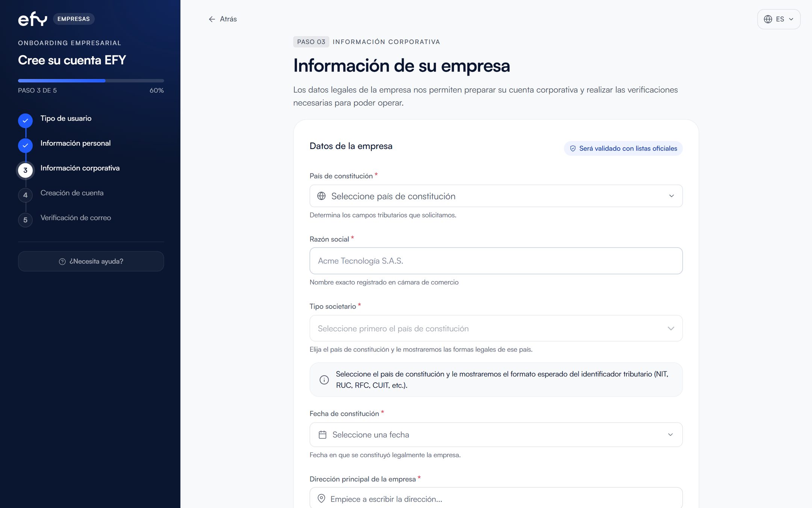Image resolution: width=812 pixels, height=508 pixels.
Task: Click the Razón social input field
Action: coord(496,261)
